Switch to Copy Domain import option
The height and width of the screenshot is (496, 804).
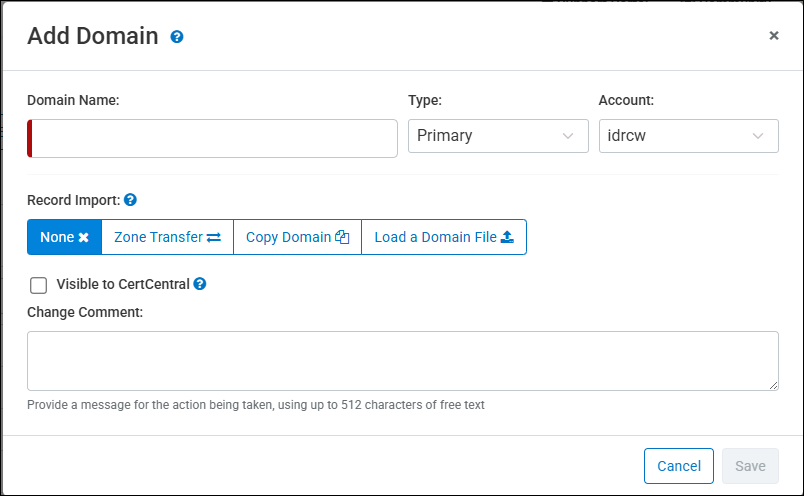[297, 237]
